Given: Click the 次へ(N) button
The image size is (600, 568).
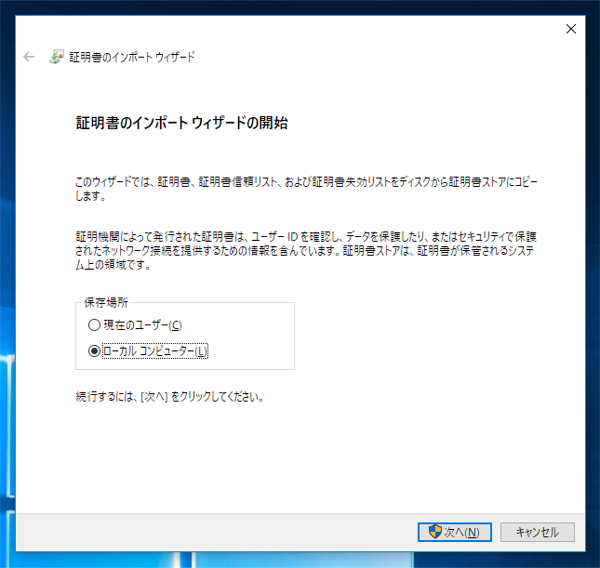Looking at the screenshot, I should 455,532.
